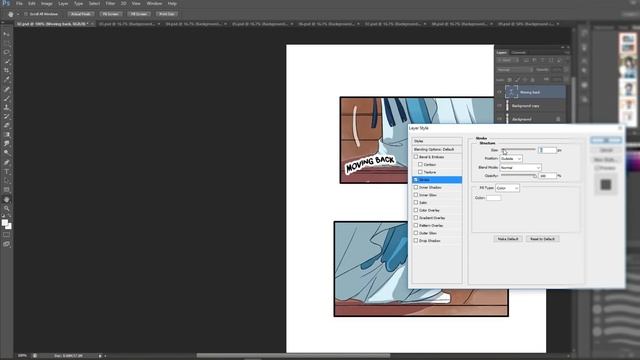This screenshot has width=640, height=360.
Task: Select the Crop tool
Action: tap(7, 71)
